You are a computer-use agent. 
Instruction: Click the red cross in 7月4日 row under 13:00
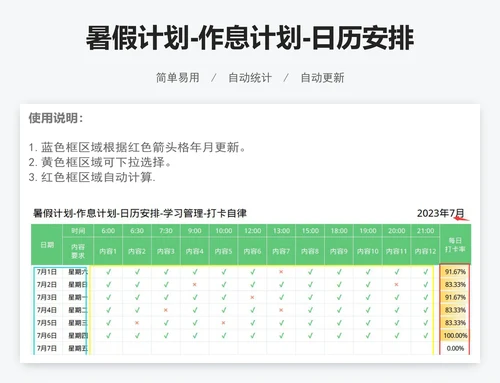point(281,310)
